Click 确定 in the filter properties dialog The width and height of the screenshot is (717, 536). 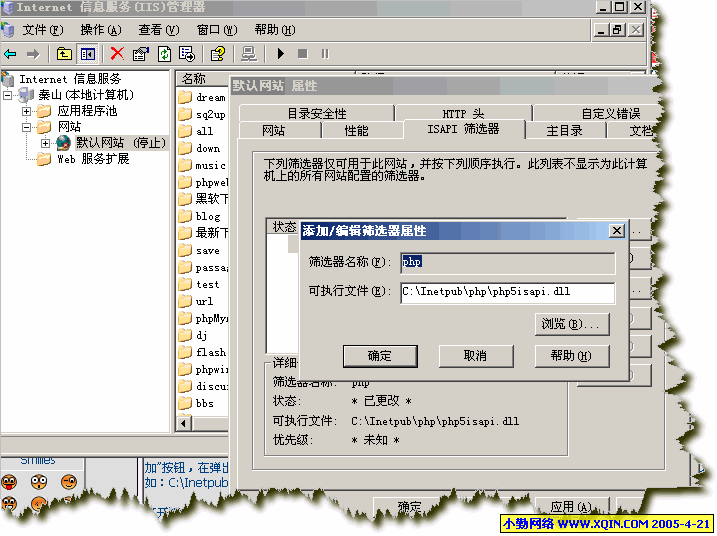[x=380, y=356]
